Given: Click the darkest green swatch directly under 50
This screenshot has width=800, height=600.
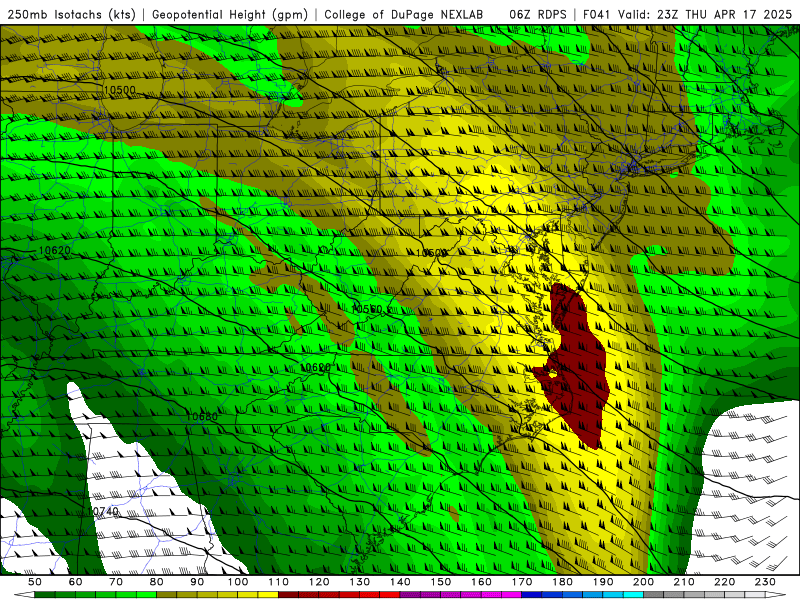Looking at the screenshot, I should click(x=45, y=595).
